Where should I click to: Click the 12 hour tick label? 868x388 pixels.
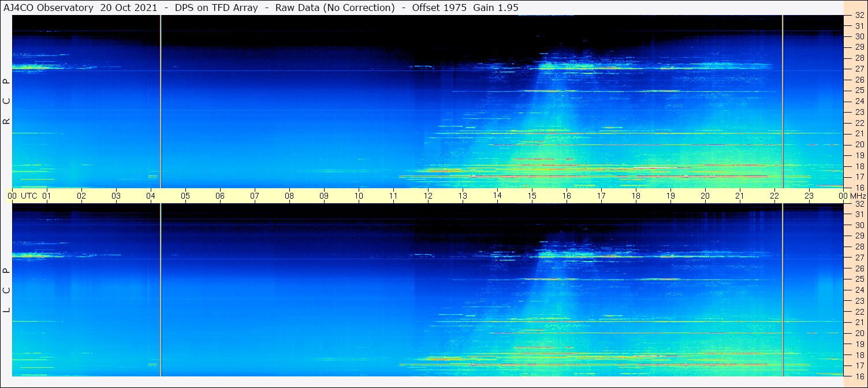[428, 196]
